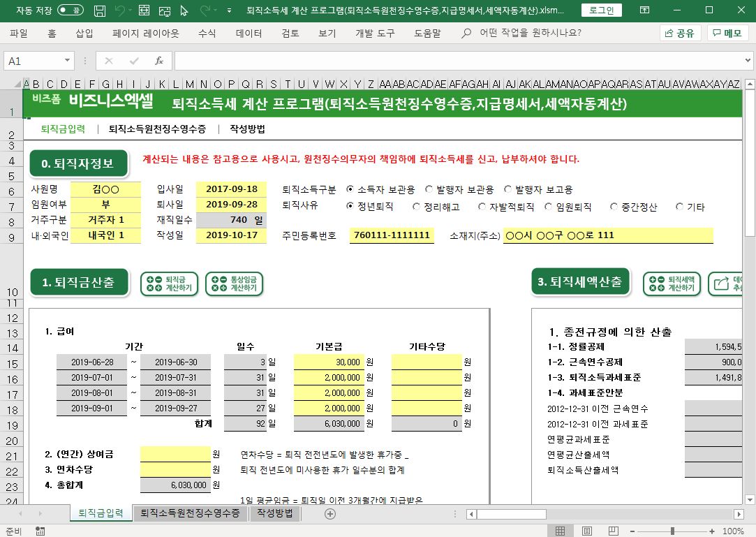
Task: Switch to Page Break Preview icon
Action: [x=614, y=531]
